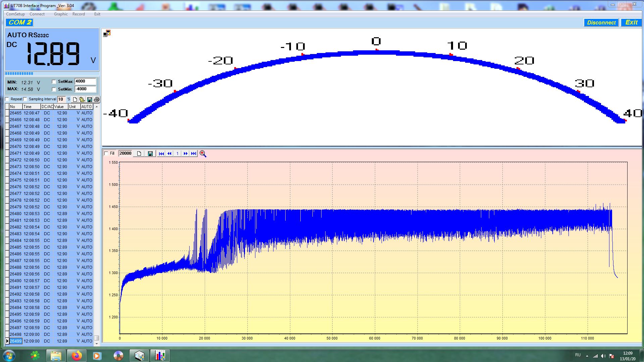This screenshot has height=362, width=644.
Task: Click the small icon at the gauge panel corner
Action: [107, 33]
